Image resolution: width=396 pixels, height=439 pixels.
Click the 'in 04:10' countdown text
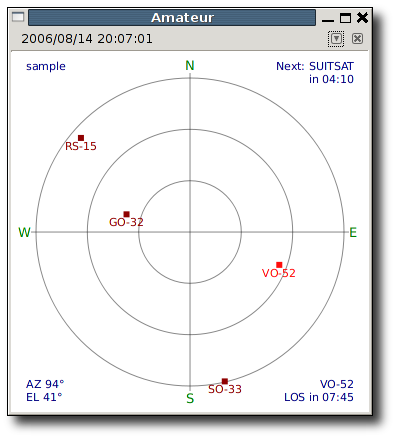[331, 79]
